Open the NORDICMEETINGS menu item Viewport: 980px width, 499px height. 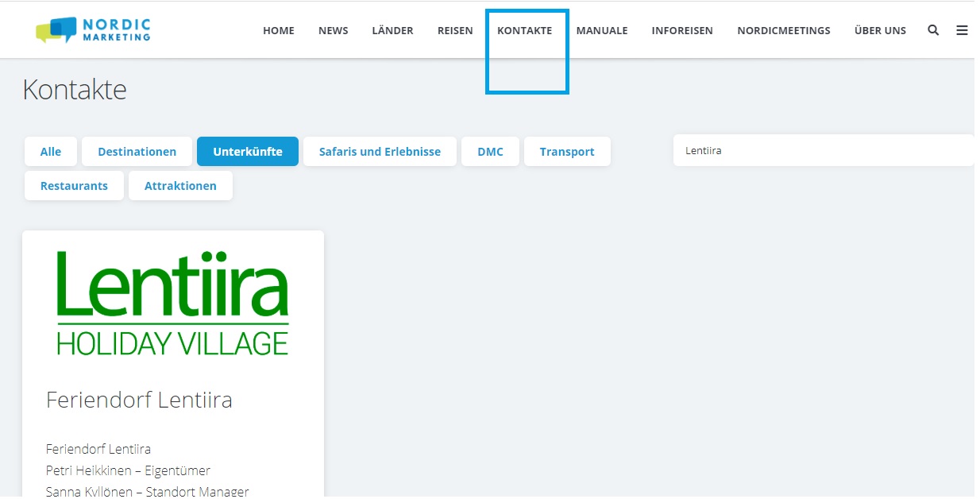coord(784,30)
